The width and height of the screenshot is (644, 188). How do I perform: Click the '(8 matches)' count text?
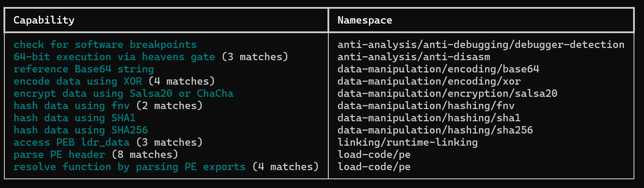point(145,154)
